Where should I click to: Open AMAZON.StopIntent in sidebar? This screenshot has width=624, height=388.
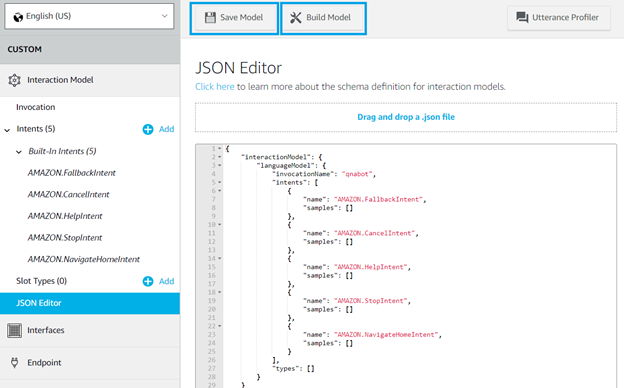pos(65,238)
